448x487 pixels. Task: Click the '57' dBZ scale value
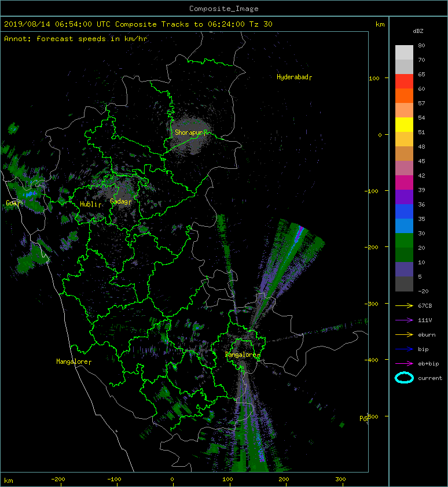click(x=421, y=103)
